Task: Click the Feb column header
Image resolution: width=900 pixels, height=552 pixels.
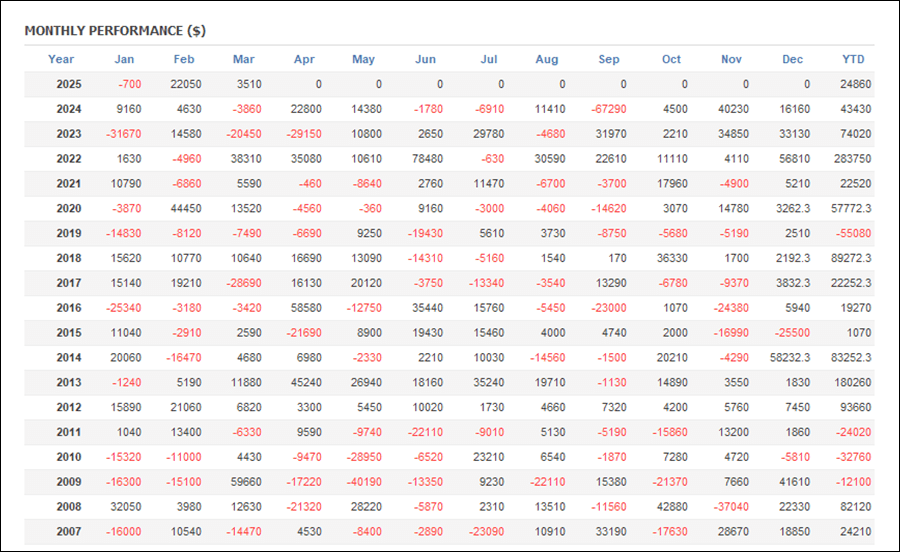Action: pos(184,59)
